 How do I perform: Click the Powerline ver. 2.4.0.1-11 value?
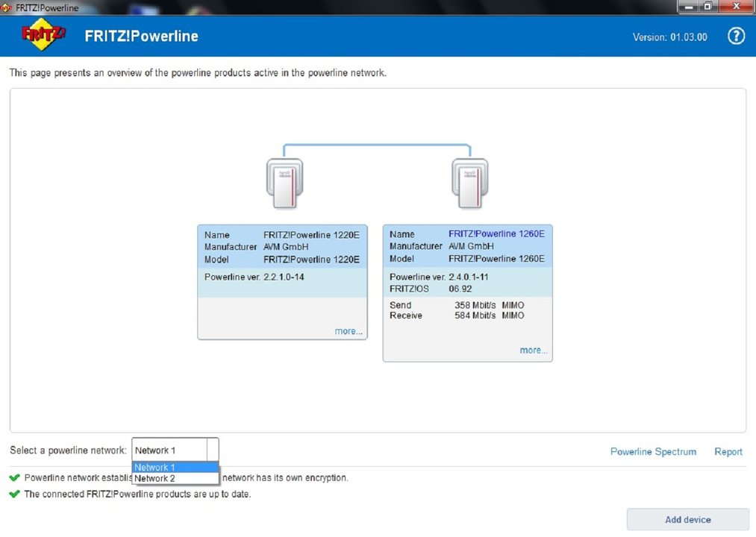(469, 277)
